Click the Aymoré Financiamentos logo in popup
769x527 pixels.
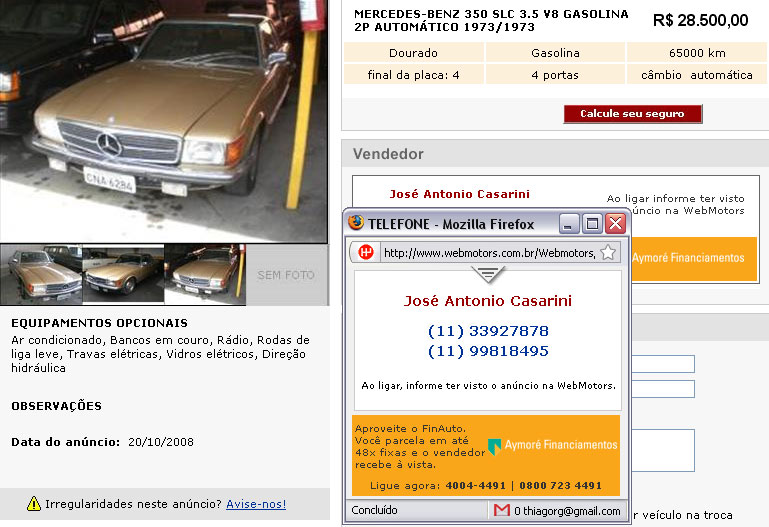[x=552, y=445]
